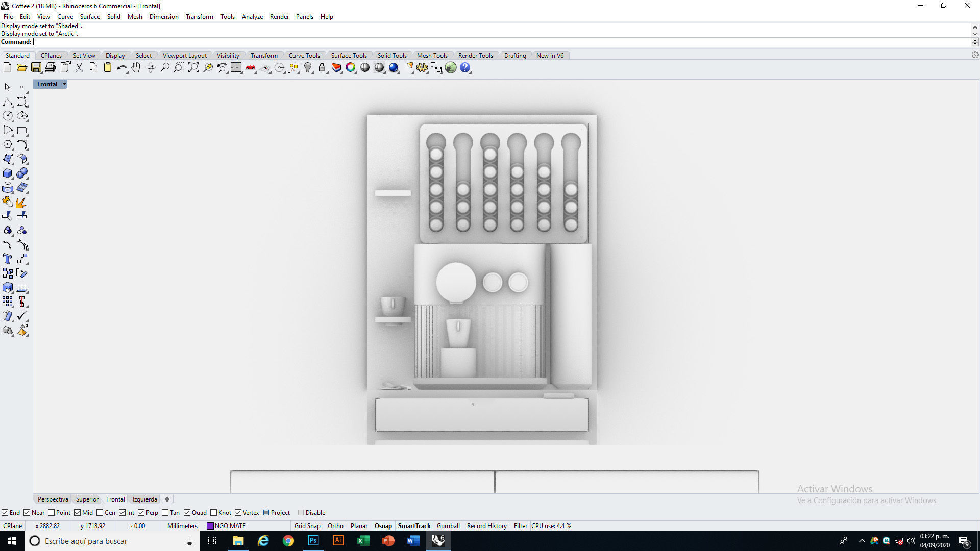Open the Analyze menu

tap(252, 17)
